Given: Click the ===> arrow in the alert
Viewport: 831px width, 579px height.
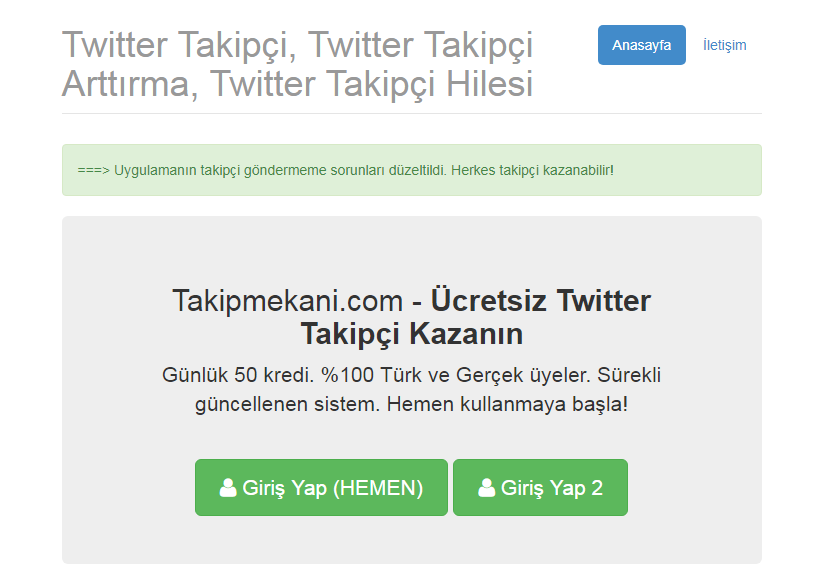Looking at the screenshot, I should [93, 171].
